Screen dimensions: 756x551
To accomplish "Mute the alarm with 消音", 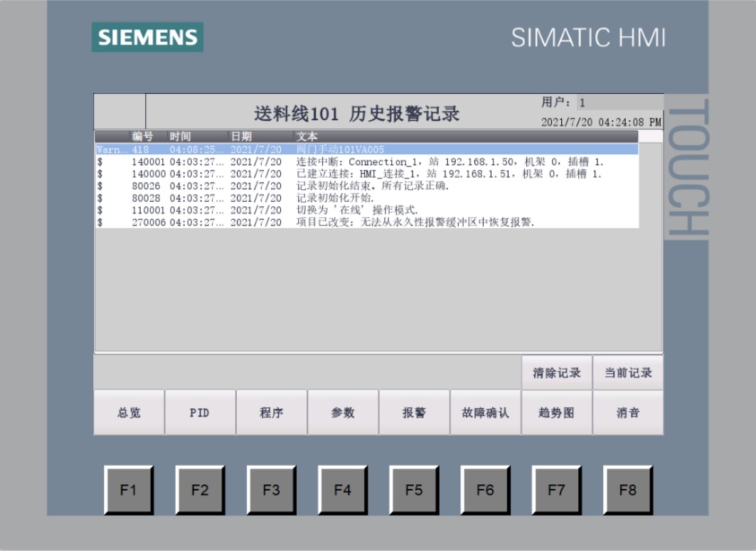I will tap(627, 412).
